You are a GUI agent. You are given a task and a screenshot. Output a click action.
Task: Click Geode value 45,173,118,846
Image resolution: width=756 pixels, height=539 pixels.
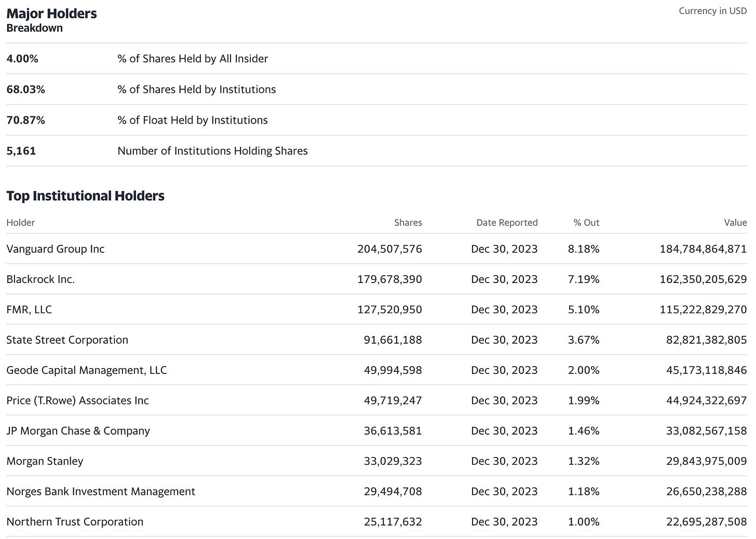tap(706, 370)
